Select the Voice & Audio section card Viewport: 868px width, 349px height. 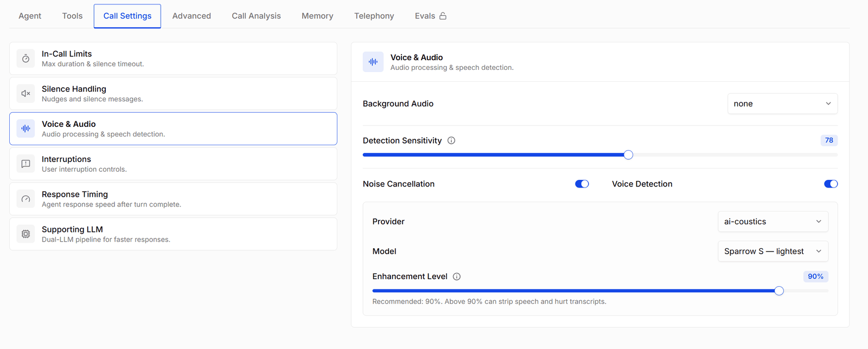pyautogui.click(x=173, y=128)
